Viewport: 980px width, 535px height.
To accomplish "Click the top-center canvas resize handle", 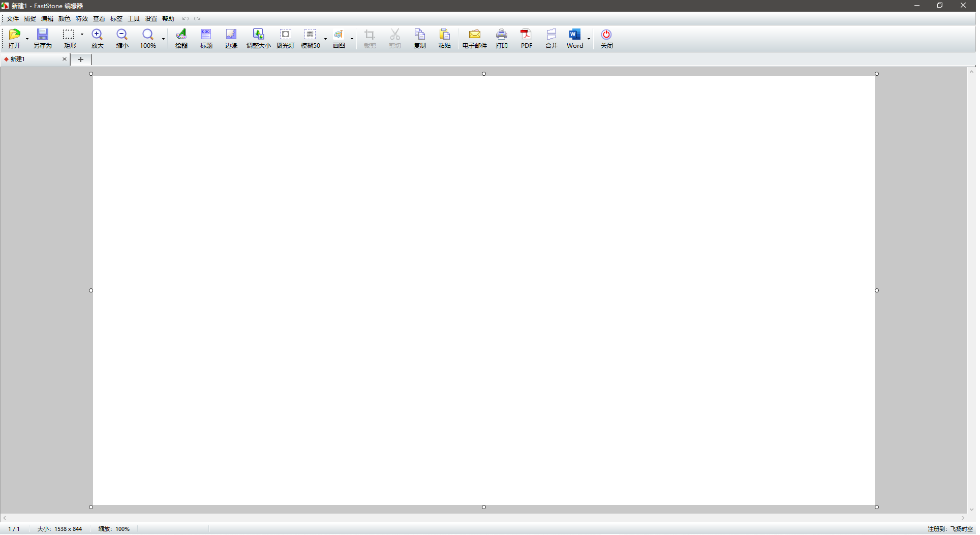I will click(484, 74).
